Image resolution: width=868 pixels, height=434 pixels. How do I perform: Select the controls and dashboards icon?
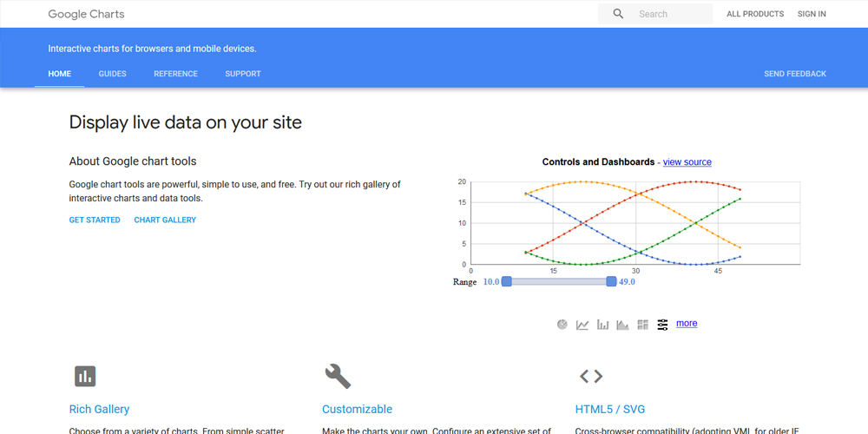662,325
